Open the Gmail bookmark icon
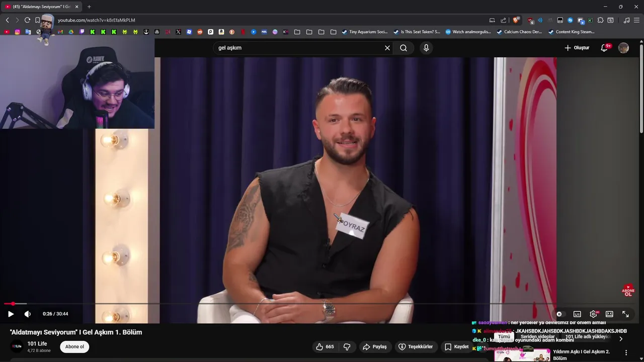 pyautogui.click(x=60, y=32)
